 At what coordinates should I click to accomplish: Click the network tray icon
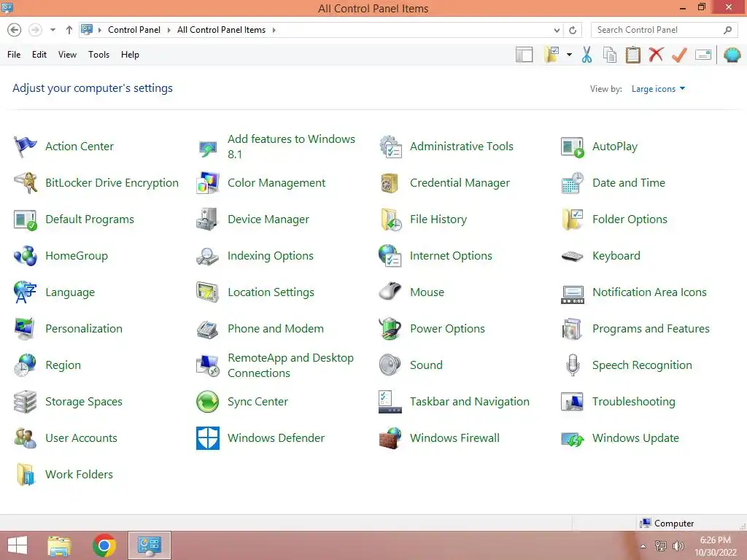pyautogui.click(x=661, y=546)
